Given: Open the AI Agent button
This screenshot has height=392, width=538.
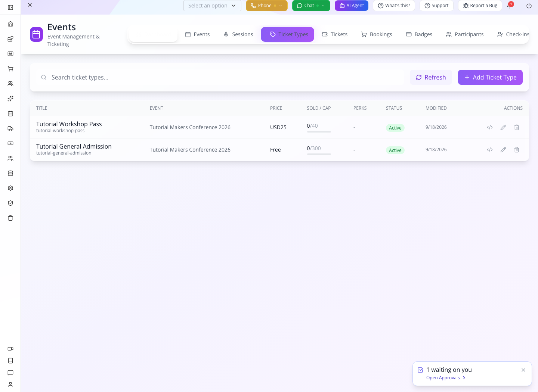Looking at the screenshot, I should (x=352, y=6).
